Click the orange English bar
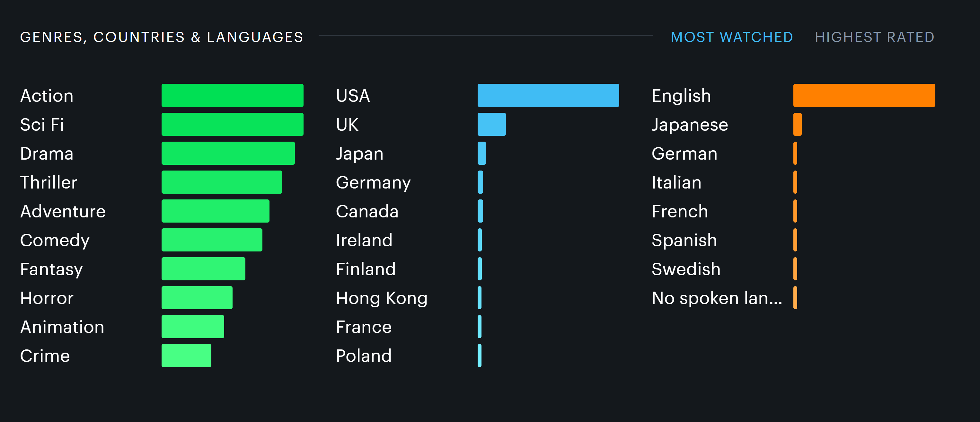Viewport: 980px width, 422px height. 864,95
